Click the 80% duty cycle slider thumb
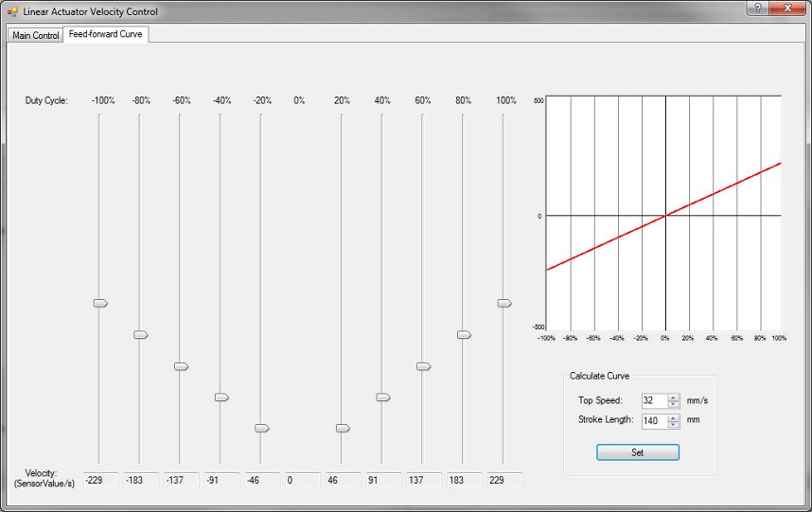Viewport: 812px width, 512px height. pyautogui.click(x=464, y=335)
